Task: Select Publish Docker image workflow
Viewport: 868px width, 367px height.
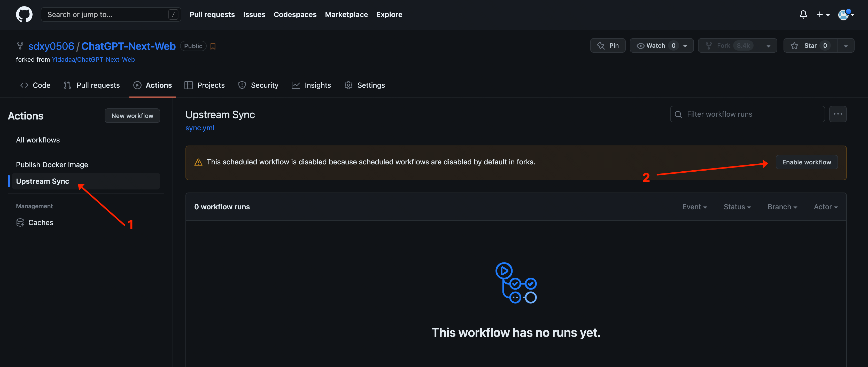Action: pyautogui.click(x=52, y=165)
